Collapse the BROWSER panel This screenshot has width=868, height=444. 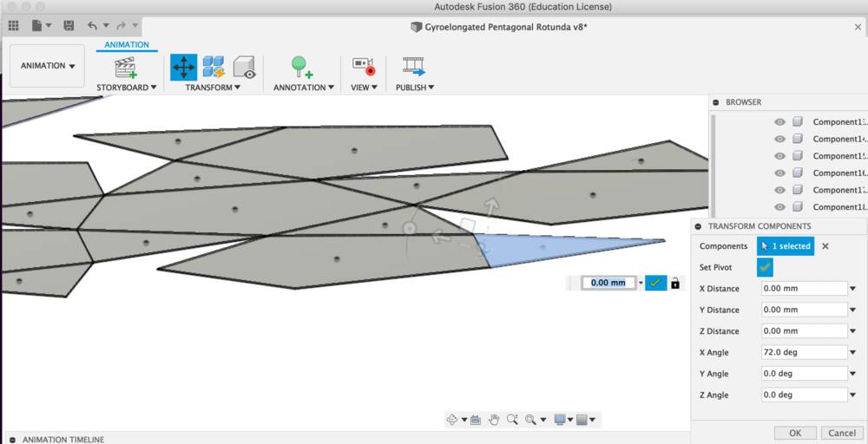(715, 102)
